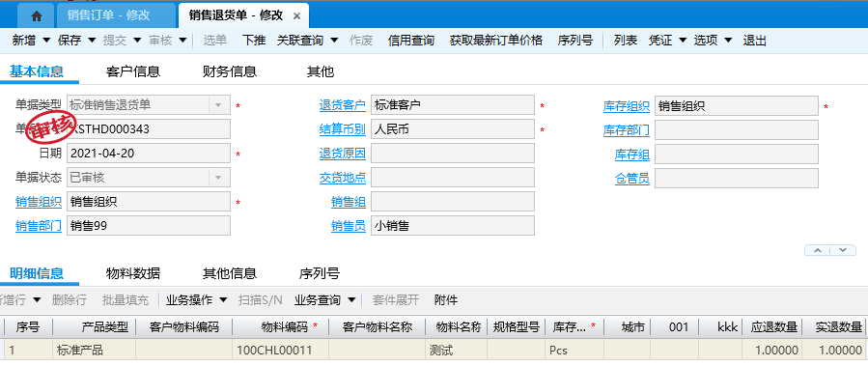Switch to the 财务信息 tab
The width and height of the screenshot is (868, 366).
point(230,71)
